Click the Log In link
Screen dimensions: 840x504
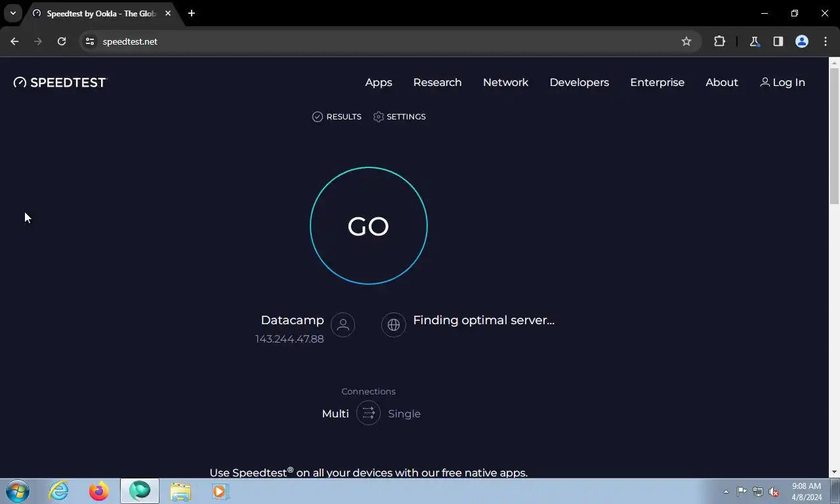pyautogui.click(x=782, y=82)
